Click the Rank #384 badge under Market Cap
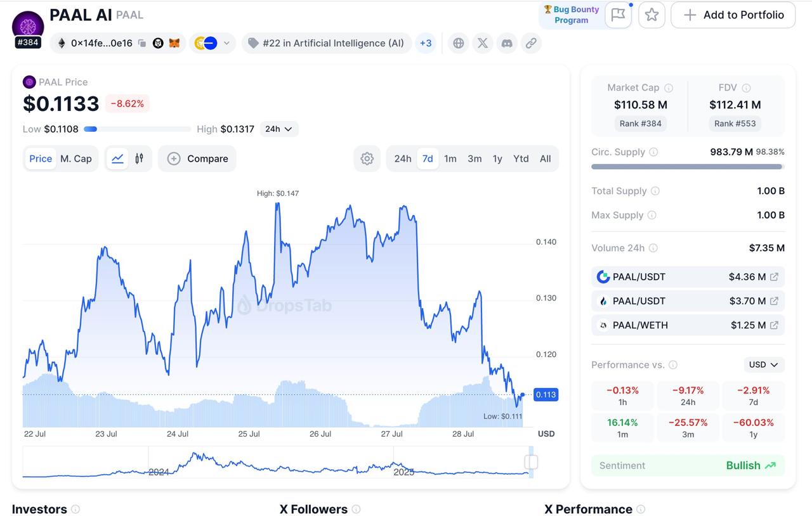Screen dimensions: 812x516 tap(641, 124)
